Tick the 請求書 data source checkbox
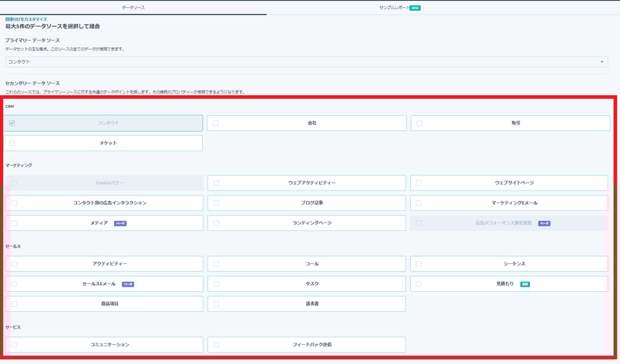 point(217,304)
